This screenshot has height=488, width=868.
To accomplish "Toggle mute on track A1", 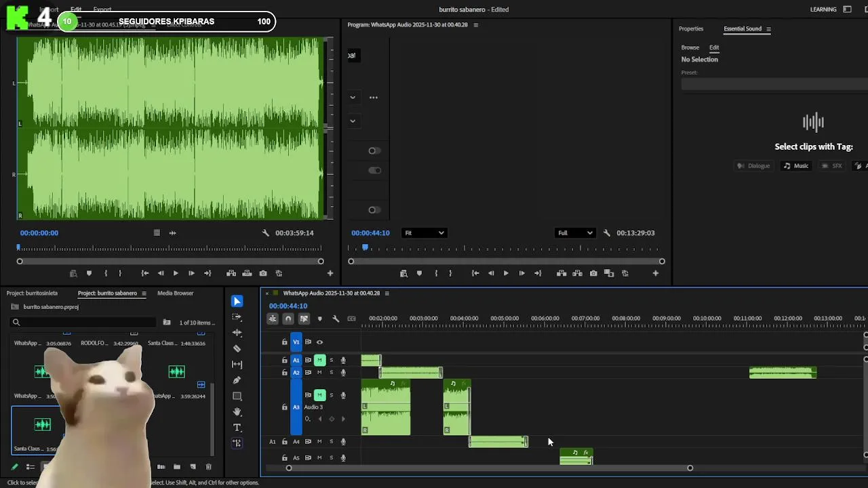I will click(x=319, y=360).
